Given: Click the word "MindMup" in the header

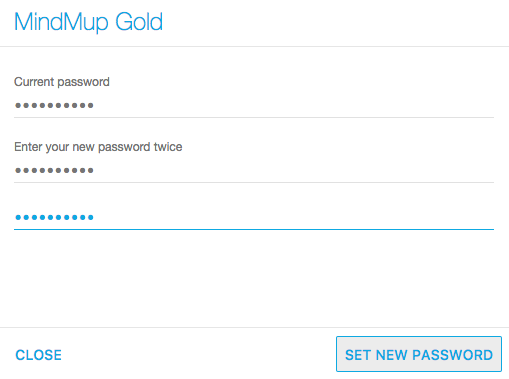Looking at the screenshot, I should coord(61,23).
